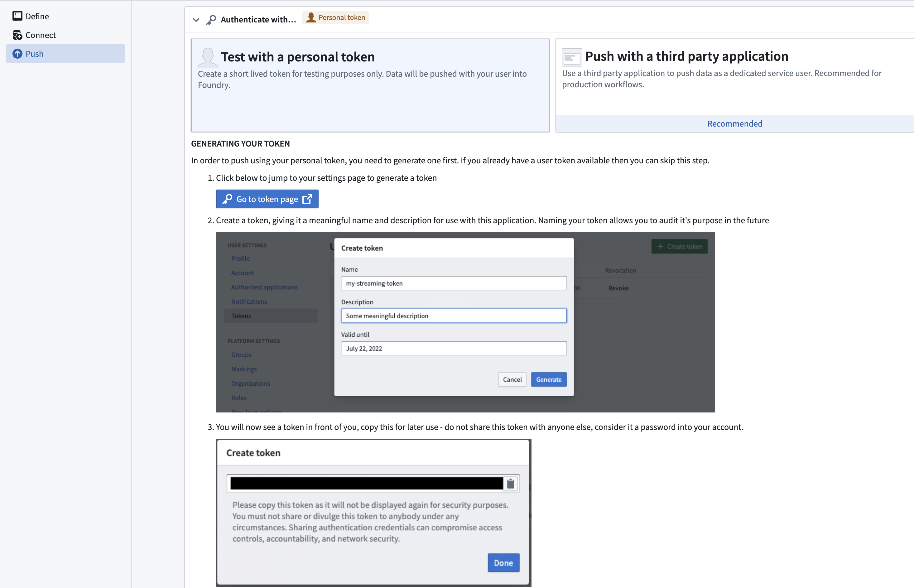Click the external-link icon on Go to token page
The width and height of the screenshot is (914, 588).
tap(307, 199)
